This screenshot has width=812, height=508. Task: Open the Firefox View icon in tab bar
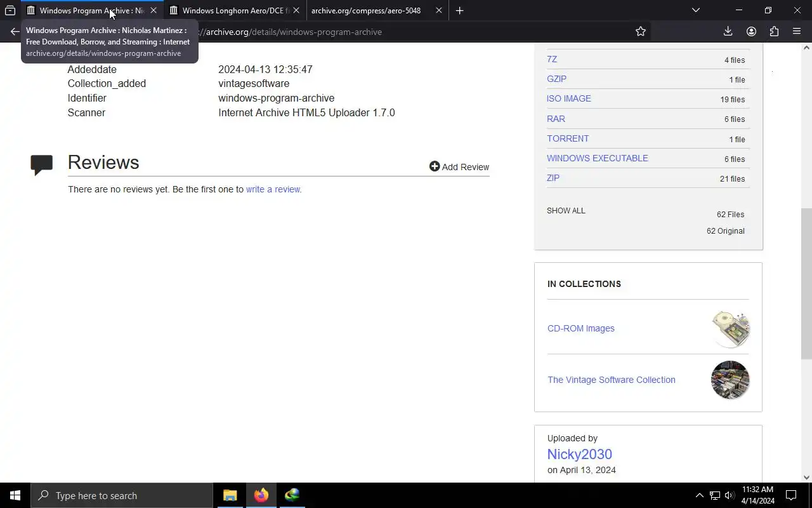[x=10, y=10]
